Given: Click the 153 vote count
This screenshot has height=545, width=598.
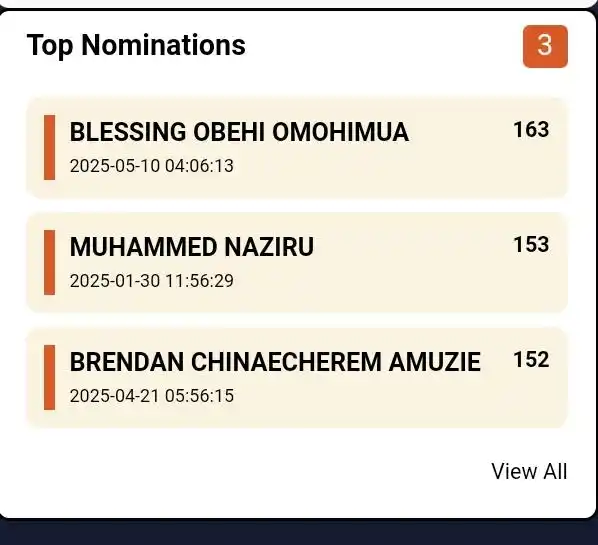Looking at the screenshot, I should [531, 244].
